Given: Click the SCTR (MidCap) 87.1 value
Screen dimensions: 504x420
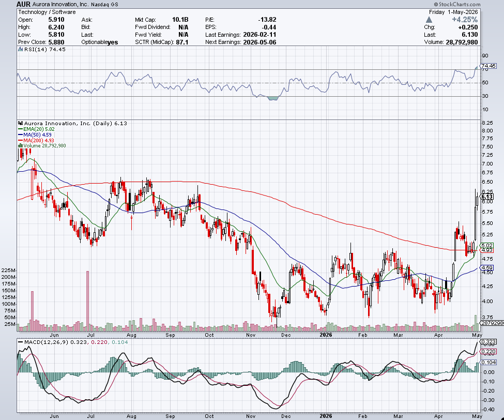Looking at the screenshot, I should 182,42.
